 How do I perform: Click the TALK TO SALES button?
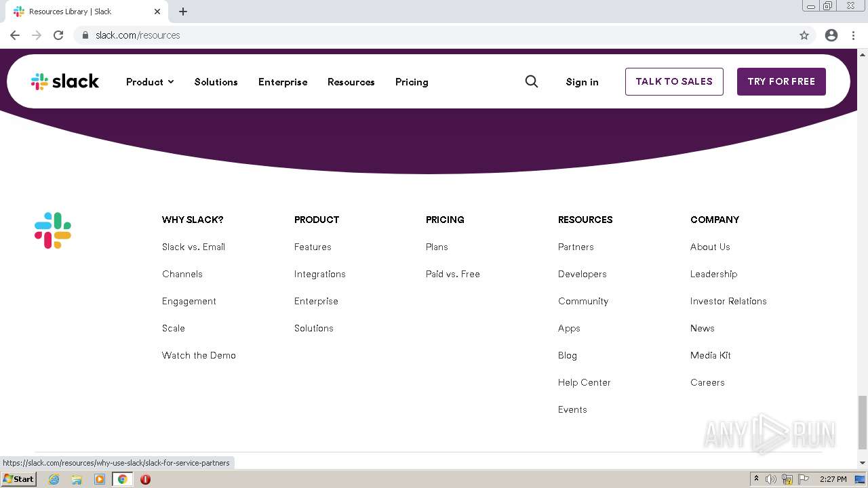[674, 81]
